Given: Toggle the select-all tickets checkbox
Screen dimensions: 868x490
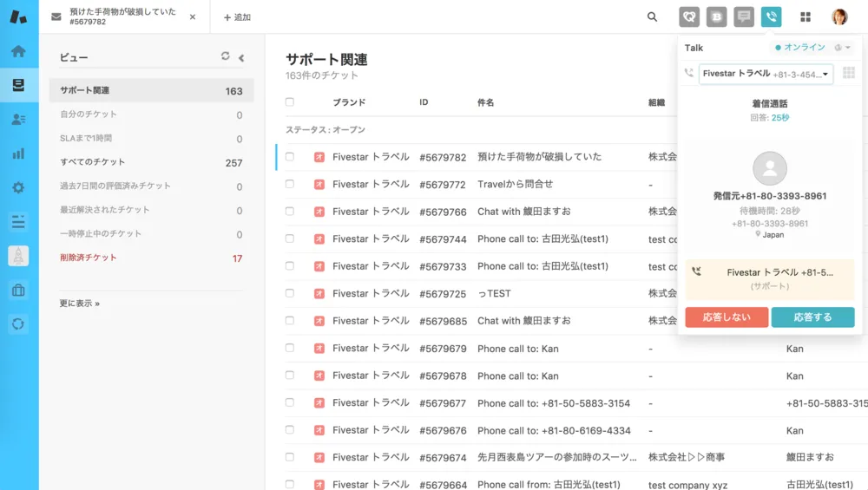Looking at the screenshot, I should pos(290,102).
